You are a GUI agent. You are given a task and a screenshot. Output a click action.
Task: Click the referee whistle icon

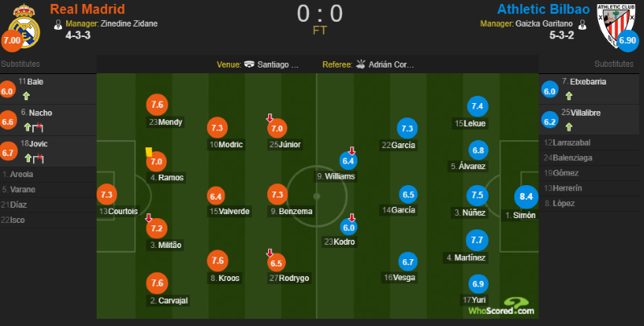tap(361, 65)
